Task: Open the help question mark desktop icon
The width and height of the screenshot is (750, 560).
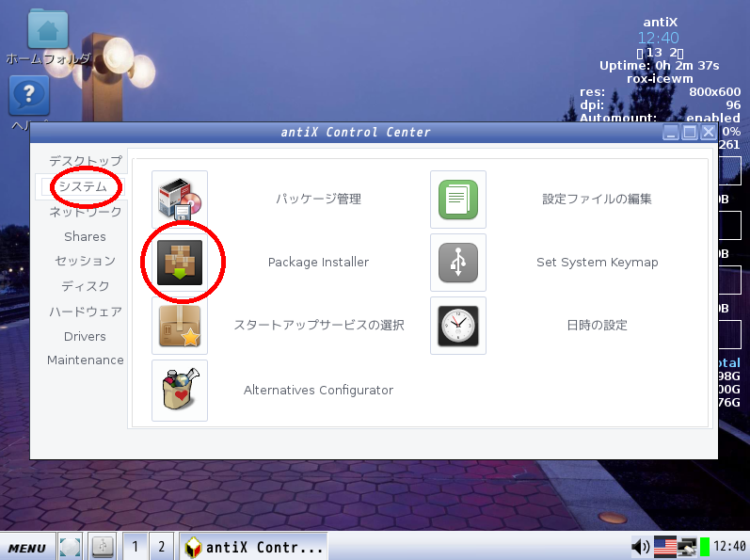Action: 29,95
